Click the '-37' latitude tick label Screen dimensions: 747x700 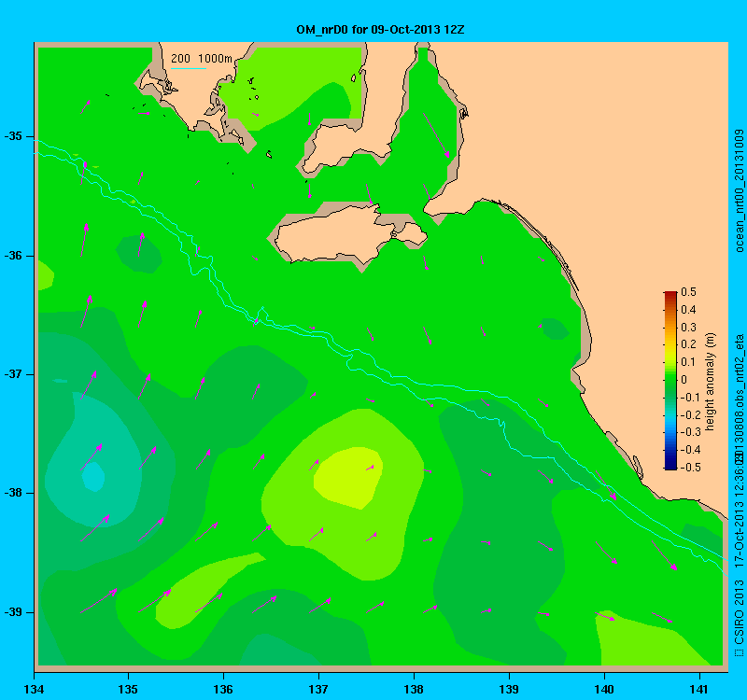coord(13,374)
